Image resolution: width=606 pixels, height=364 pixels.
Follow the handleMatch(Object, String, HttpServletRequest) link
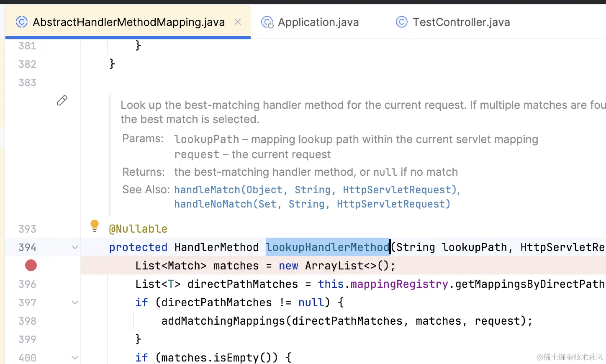[316, 190]
